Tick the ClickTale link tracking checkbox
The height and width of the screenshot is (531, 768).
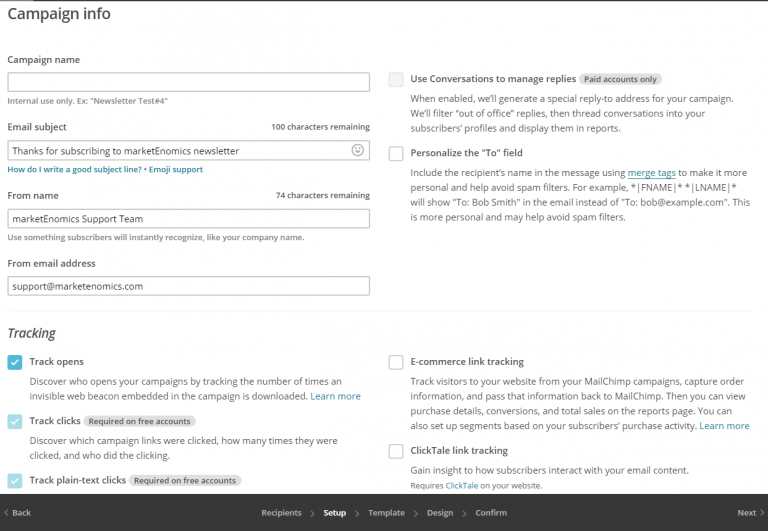click(x=396, y=451)
